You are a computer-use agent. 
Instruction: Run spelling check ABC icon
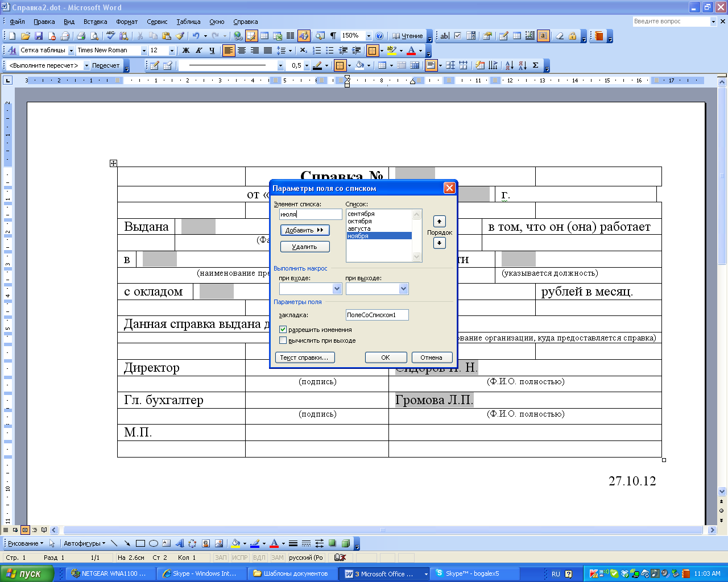click(x=110, y=36)
